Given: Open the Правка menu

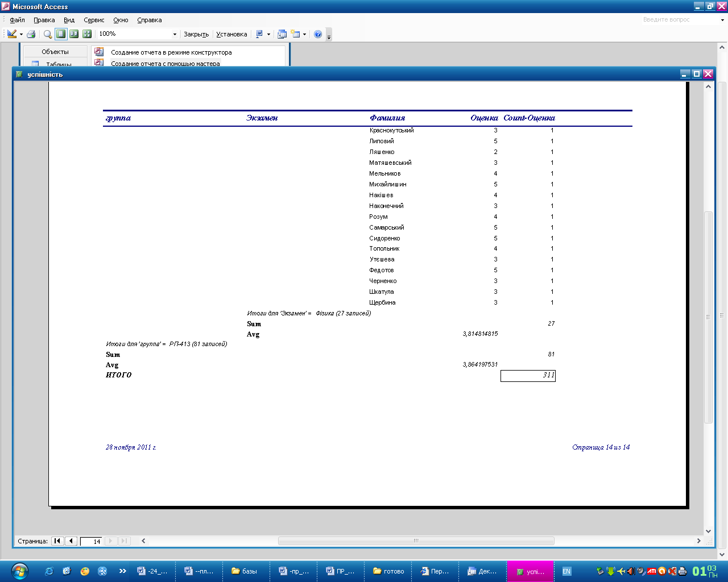Looking at the screenshot, I should (x=44, y=20).
